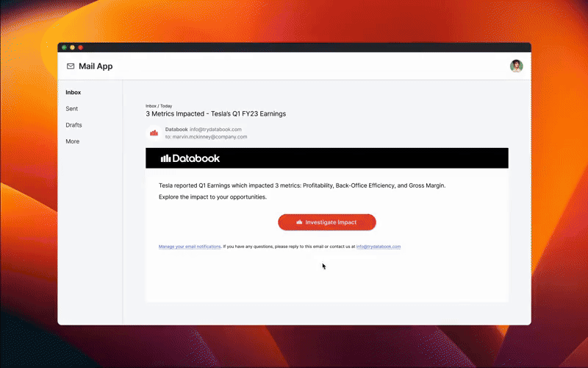Click the Databook banner logo
The height and width of the screenshot is (368, 588).
[x=190, y=158]
